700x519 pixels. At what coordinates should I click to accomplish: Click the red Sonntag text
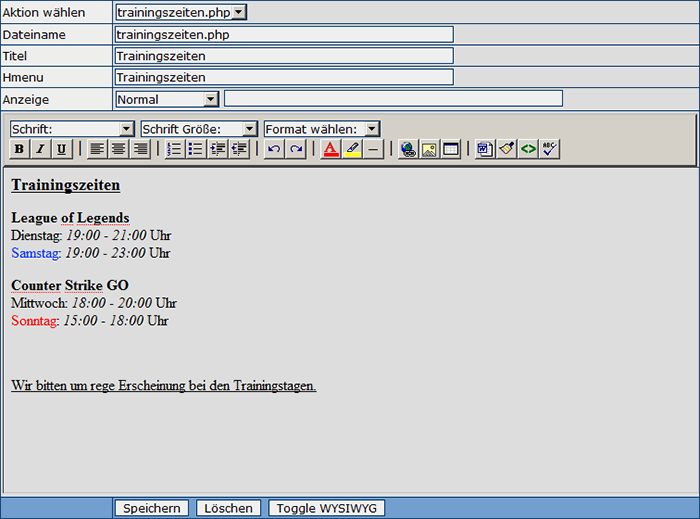[34, 320]
